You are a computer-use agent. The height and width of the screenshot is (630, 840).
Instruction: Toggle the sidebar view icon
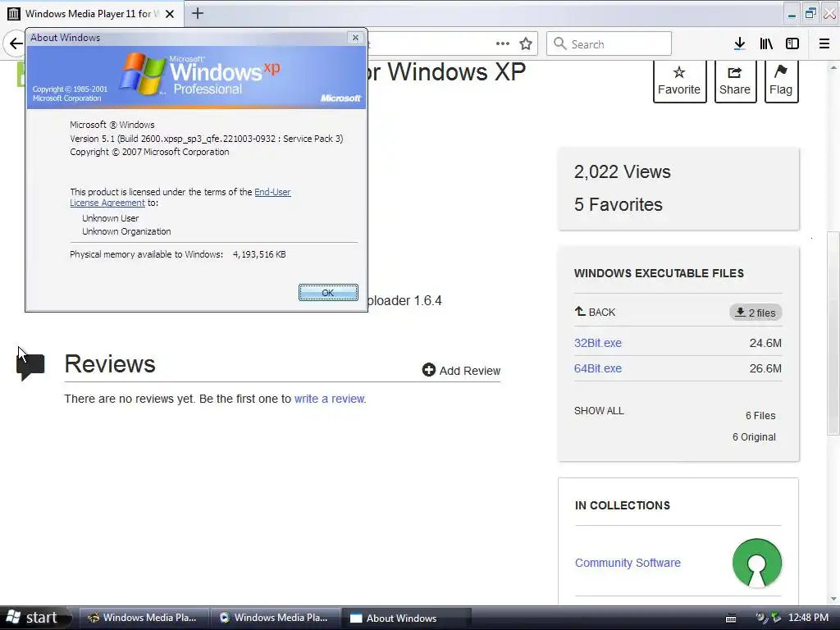coord(792,43)
